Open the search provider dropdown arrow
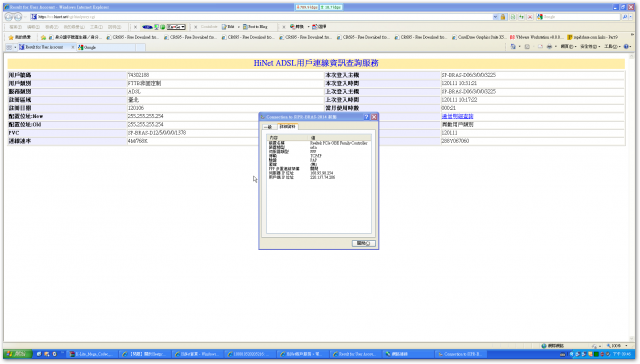The height and width of the screenshot is (364, 640). tap(631, 17)
